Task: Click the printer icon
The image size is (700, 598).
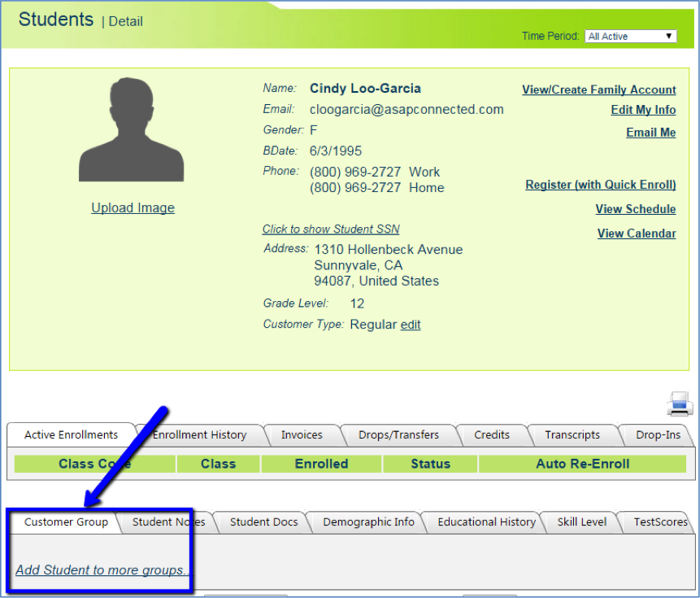Action: coord(679,404)
